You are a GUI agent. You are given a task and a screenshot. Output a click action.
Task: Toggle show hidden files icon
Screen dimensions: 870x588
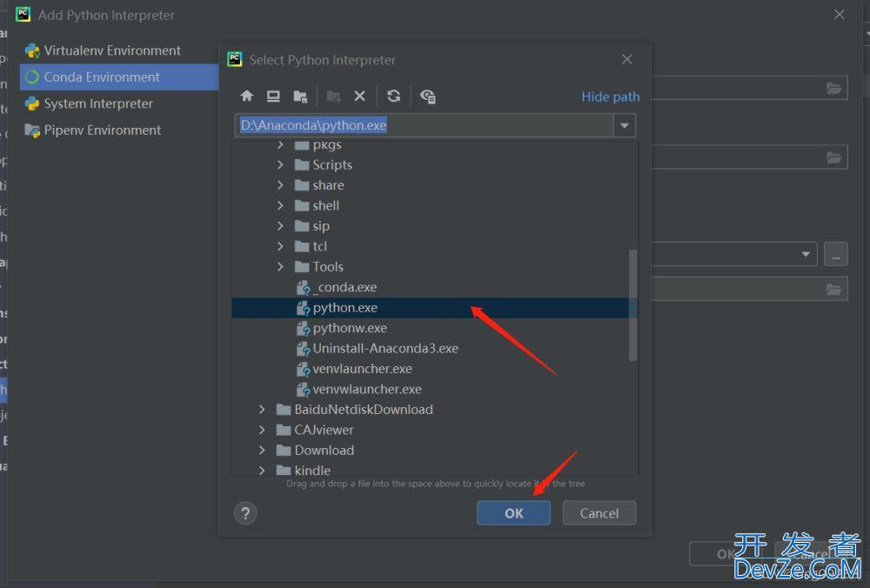point(428,97)
